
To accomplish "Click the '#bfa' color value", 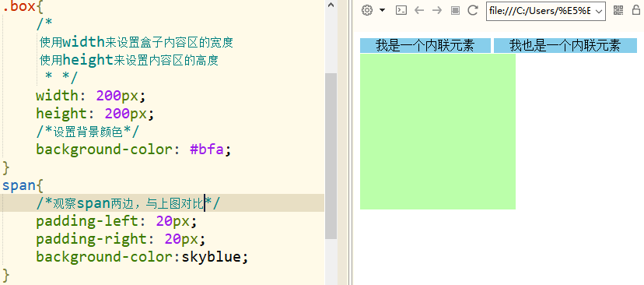I will (x=207, y=150).
